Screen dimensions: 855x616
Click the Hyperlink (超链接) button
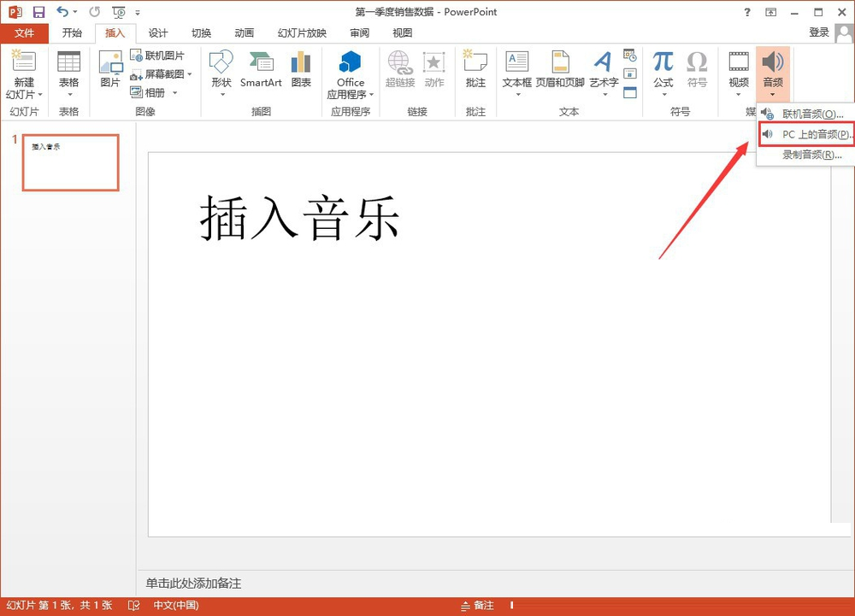pos(400,69)
